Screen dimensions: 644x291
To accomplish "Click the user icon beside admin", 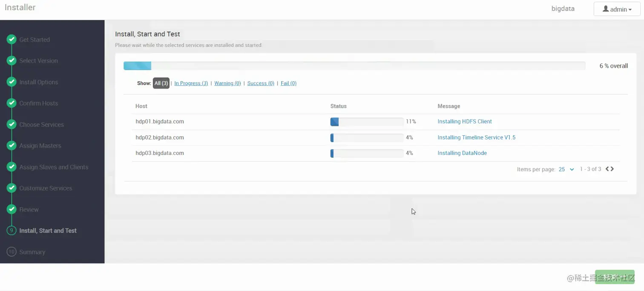I will coord(606,9).
